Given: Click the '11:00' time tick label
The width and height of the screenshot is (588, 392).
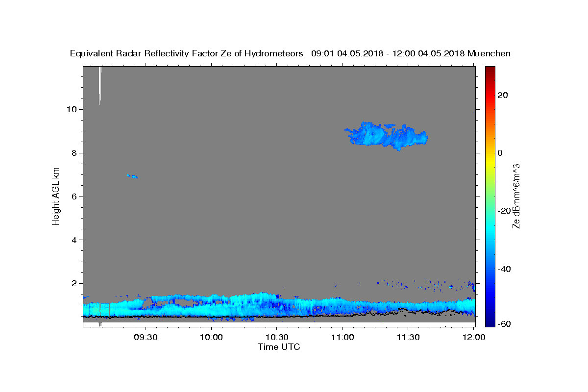Looking at the screenshot, I should coord(343,338).
